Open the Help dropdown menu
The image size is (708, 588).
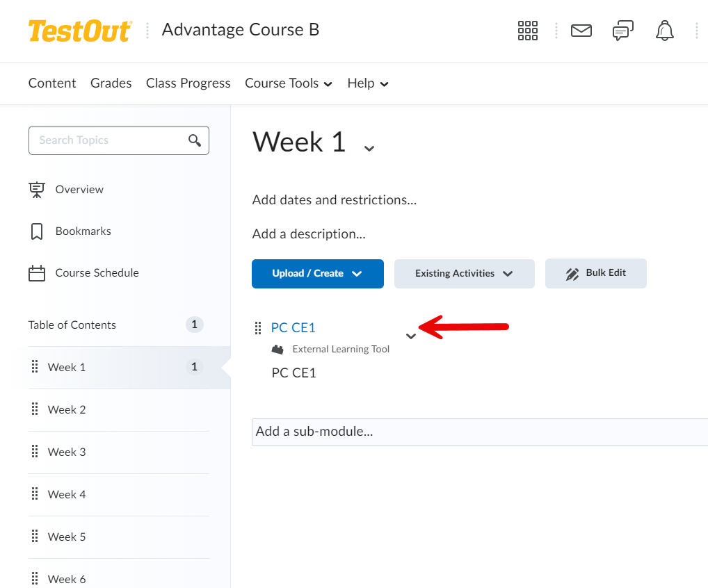pos(367,83)
